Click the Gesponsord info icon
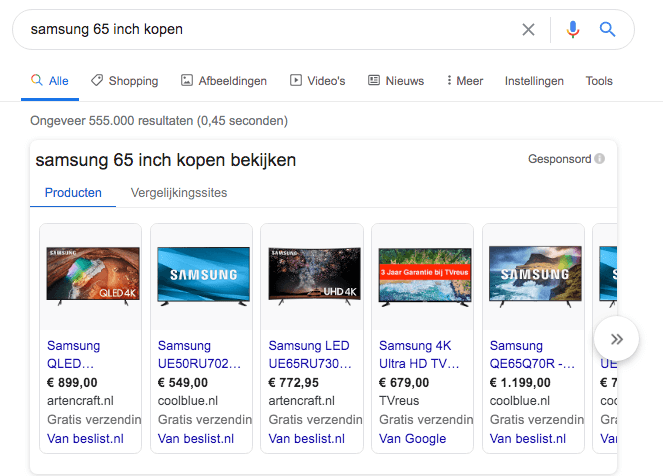The image size is (663, 476). (x=599, y=159)
